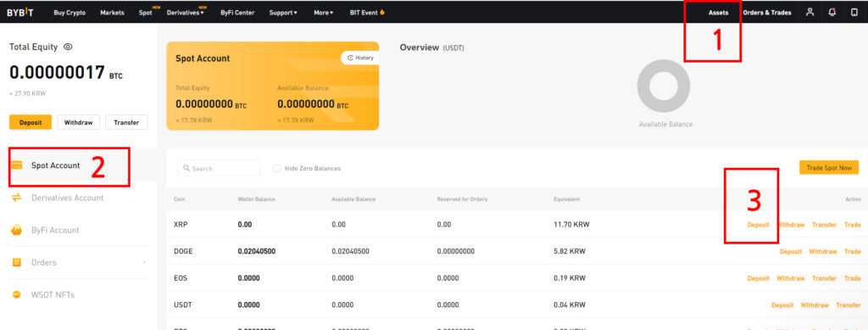Click the 5.82 KRW equivalent value
The height and width of the screenshot is (330, 868).
coord(570,251)
